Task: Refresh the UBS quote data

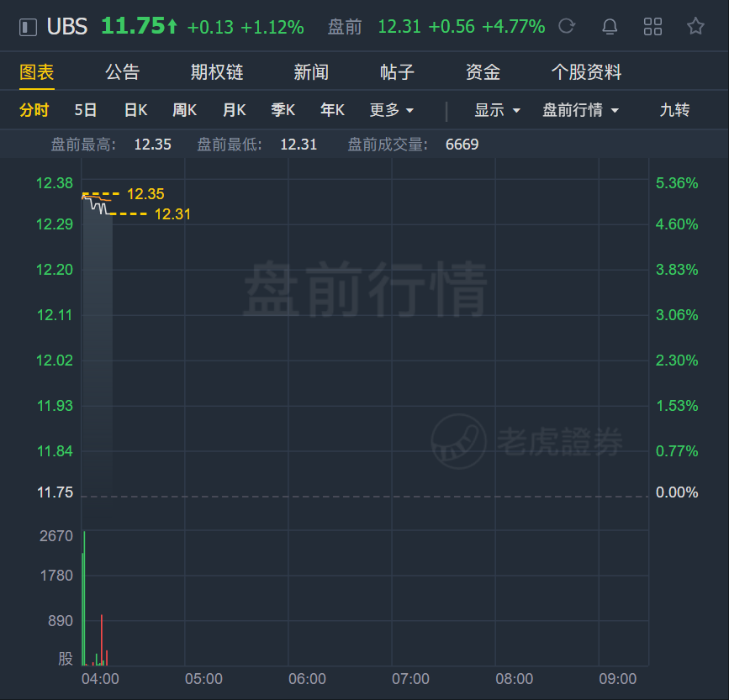Action: click(567, 26)
